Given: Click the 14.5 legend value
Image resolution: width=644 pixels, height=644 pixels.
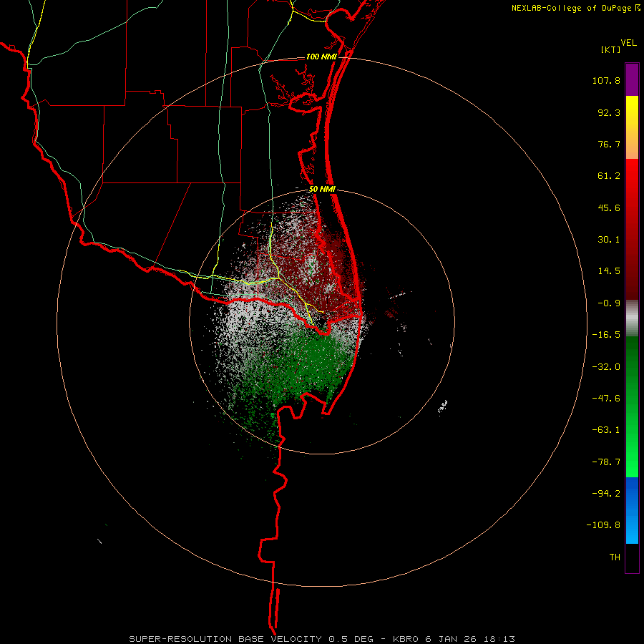Looking at the screenshot, I should (609, 271).
